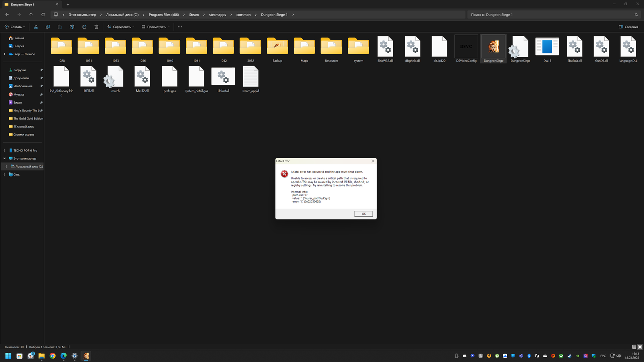
Task: Select the Backup folder
Action: point(277,49)
